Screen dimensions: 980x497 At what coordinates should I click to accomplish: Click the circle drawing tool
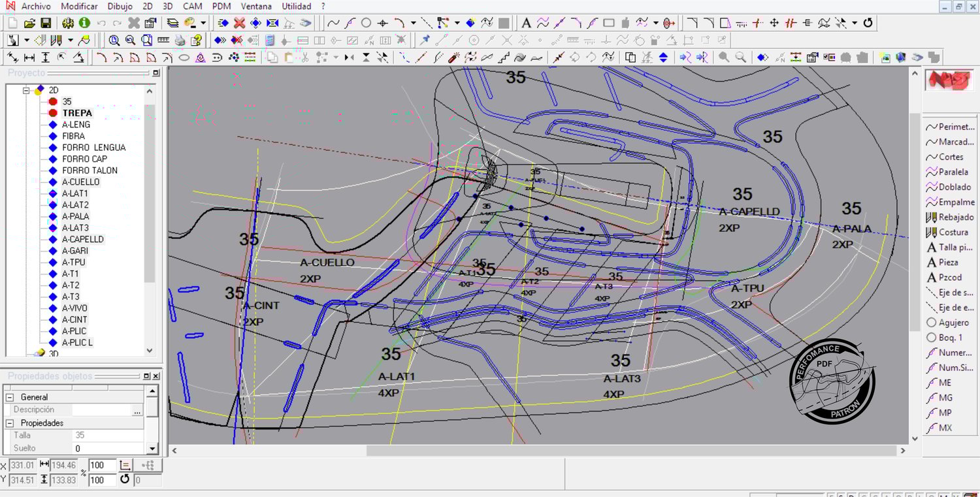pos(367,23)
